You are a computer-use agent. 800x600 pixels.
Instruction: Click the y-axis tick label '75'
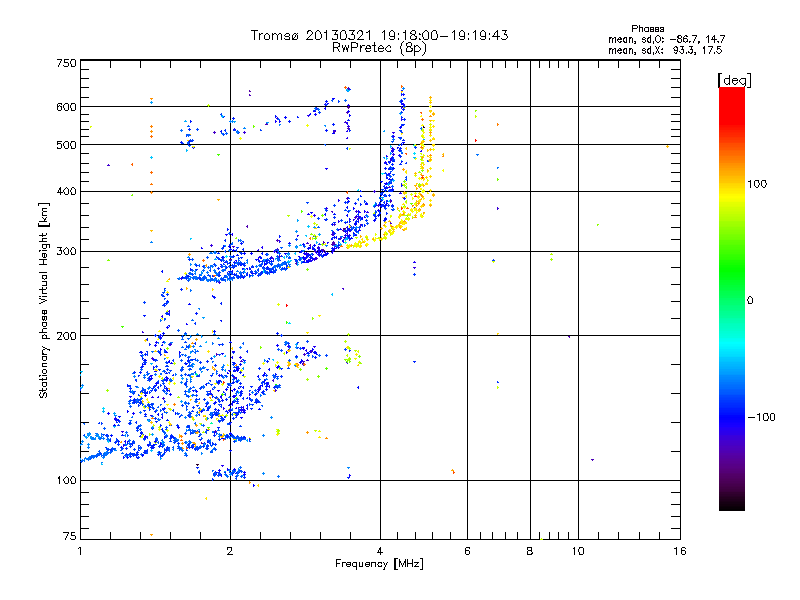(70, 536)
